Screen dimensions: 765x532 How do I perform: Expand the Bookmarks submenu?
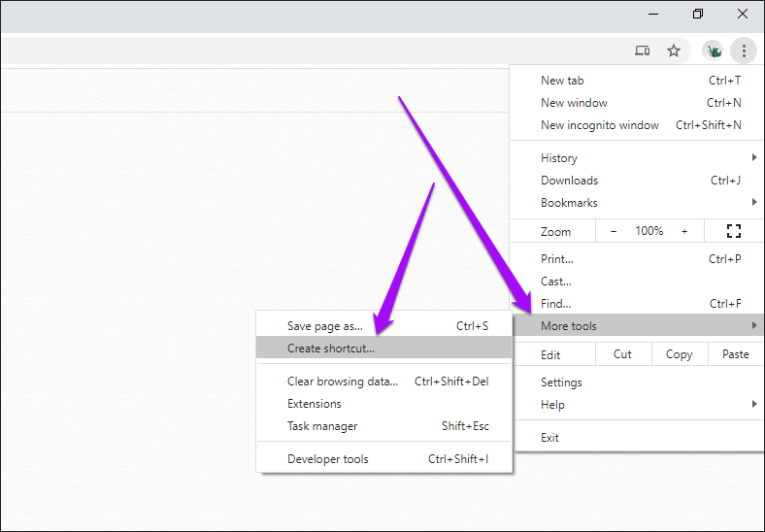637,203
